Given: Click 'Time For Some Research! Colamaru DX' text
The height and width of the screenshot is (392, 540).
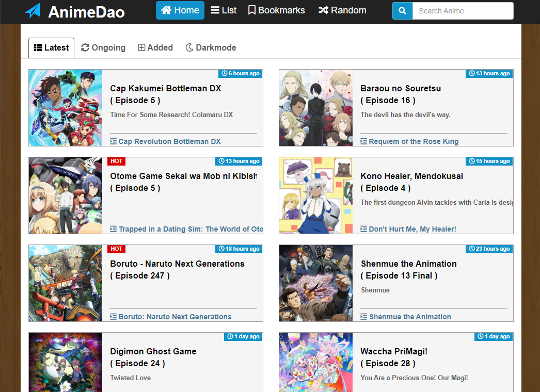Looking at the screenshot, I should tap(171, 115).
